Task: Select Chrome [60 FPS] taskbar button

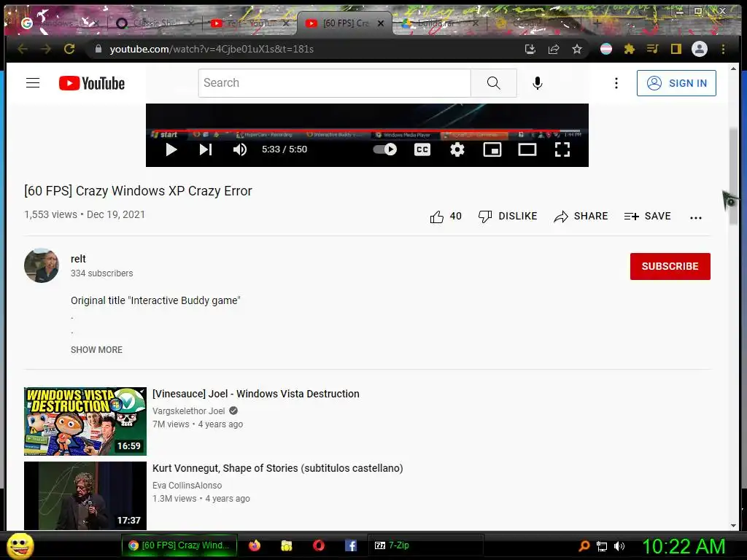Action: [180, 545]
